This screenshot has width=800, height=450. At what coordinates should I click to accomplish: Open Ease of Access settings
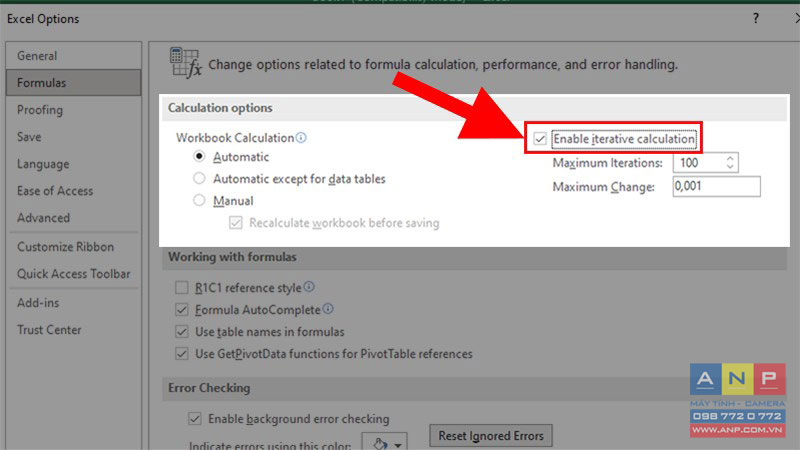[73, 191]
